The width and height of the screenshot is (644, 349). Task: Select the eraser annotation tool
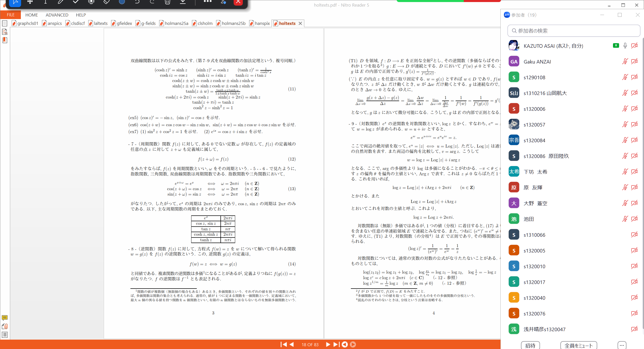(106, 2)
